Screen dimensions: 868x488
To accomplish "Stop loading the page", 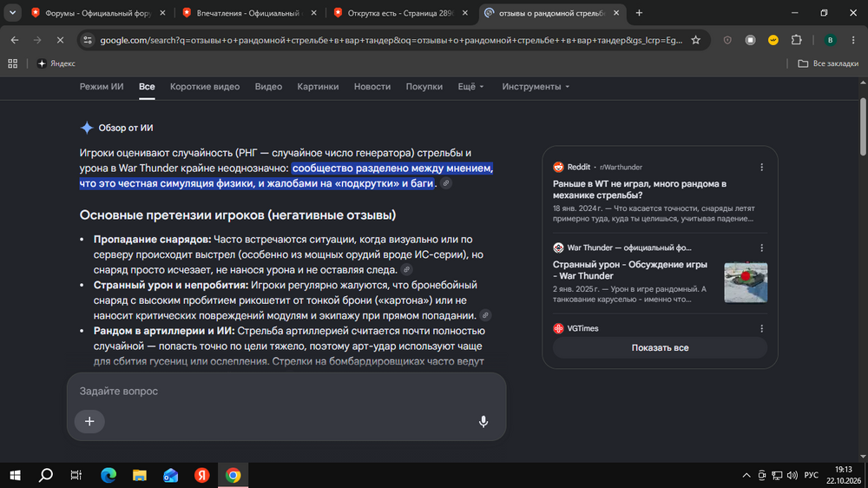I will coord(60,40).
